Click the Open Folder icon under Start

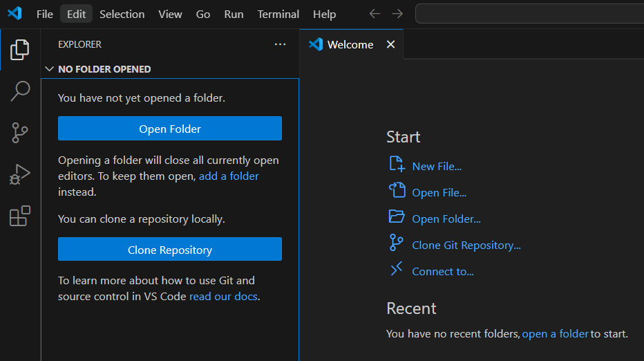[x=397, y=216]
